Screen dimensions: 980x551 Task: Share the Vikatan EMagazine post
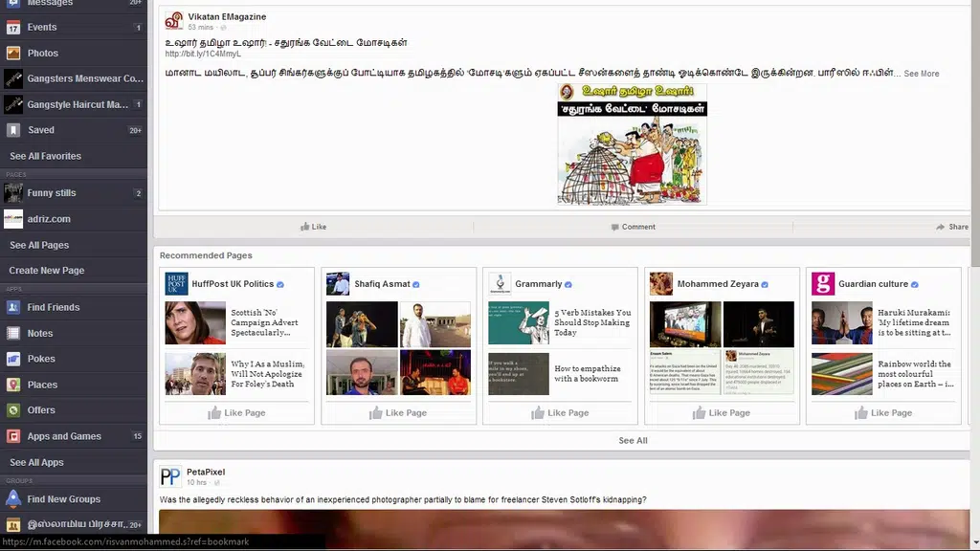coord(952,227)
